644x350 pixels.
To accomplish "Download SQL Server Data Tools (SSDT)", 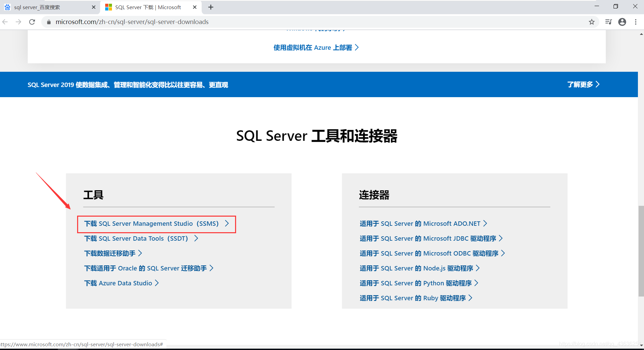I will pos(141,239).
